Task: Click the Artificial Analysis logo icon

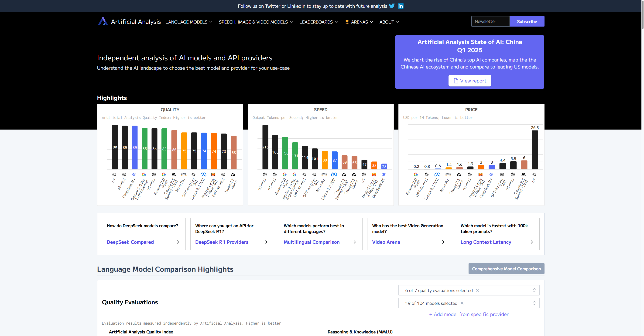Action: 103,21
